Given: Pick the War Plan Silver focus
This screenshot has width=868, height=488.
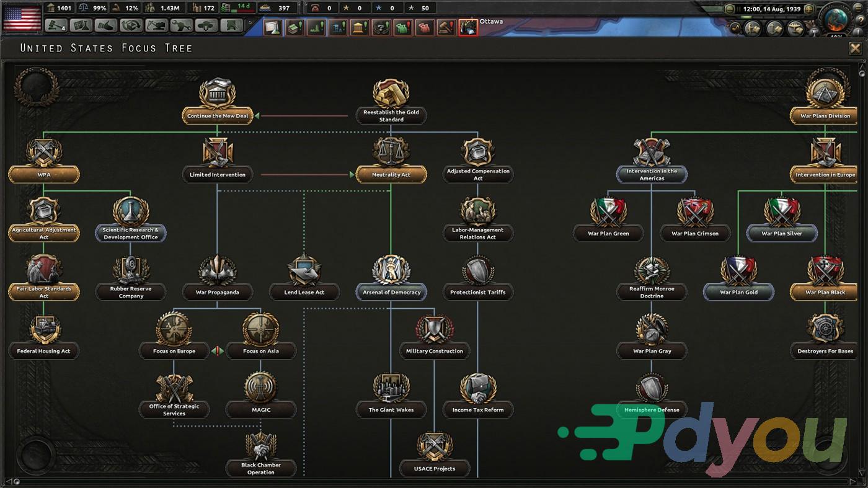Looking at the screenshot, I should [x=781, y=219].
